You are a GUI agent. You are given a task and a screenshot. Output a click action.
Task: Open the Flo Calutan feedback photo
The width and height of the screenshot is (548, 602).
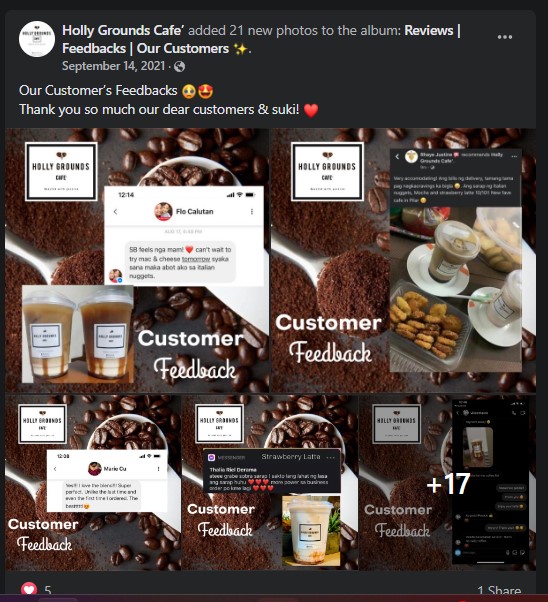point(137,260)
